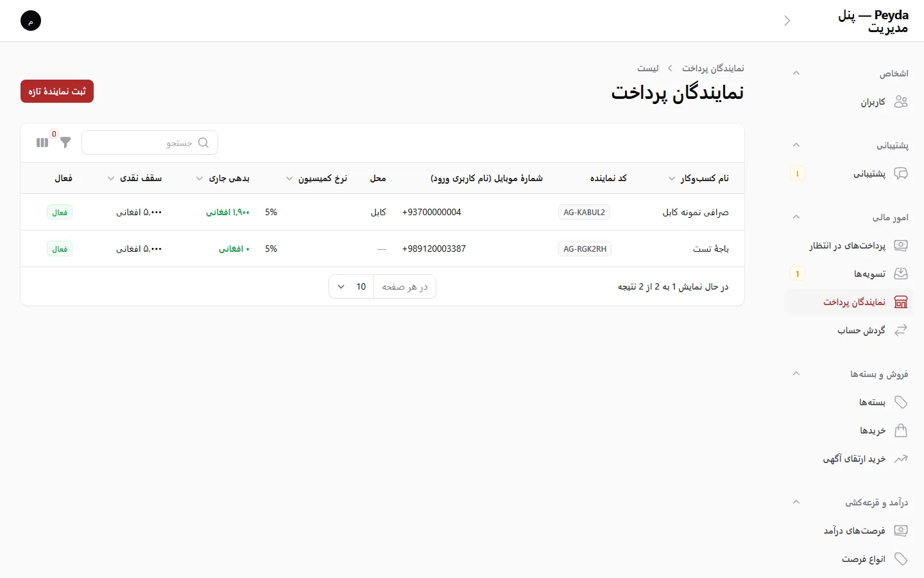Click AG-KABUL2 agent code badge
This screenshot has width=924, height=578.
(x=584, y=212)
